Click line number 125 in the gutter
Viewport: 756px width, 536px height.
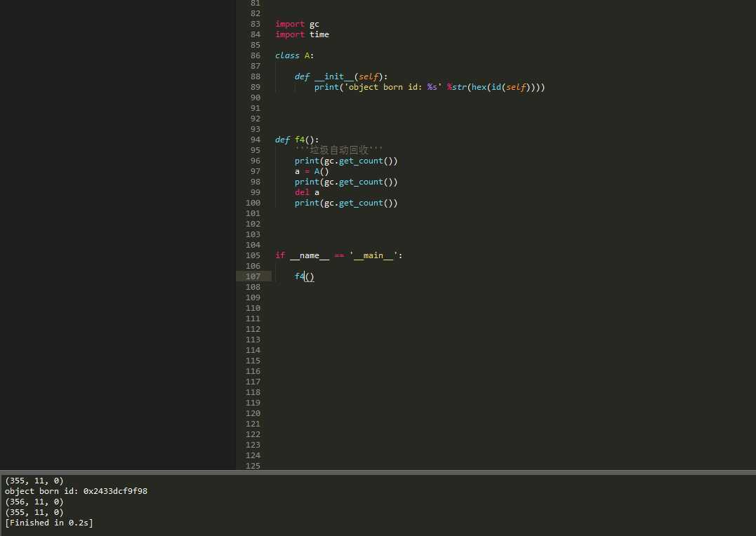[253, 466]
